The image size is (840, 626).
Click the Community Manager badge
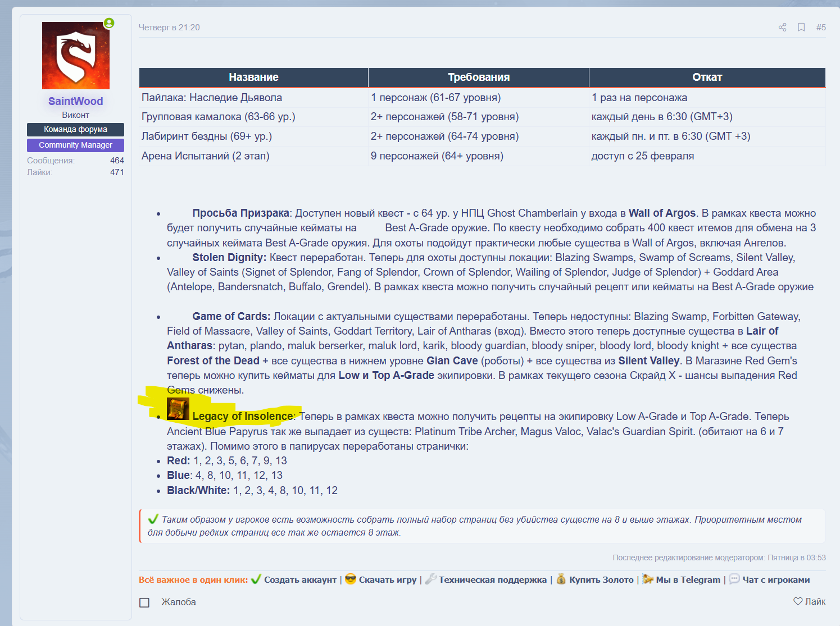click(76, 145)
